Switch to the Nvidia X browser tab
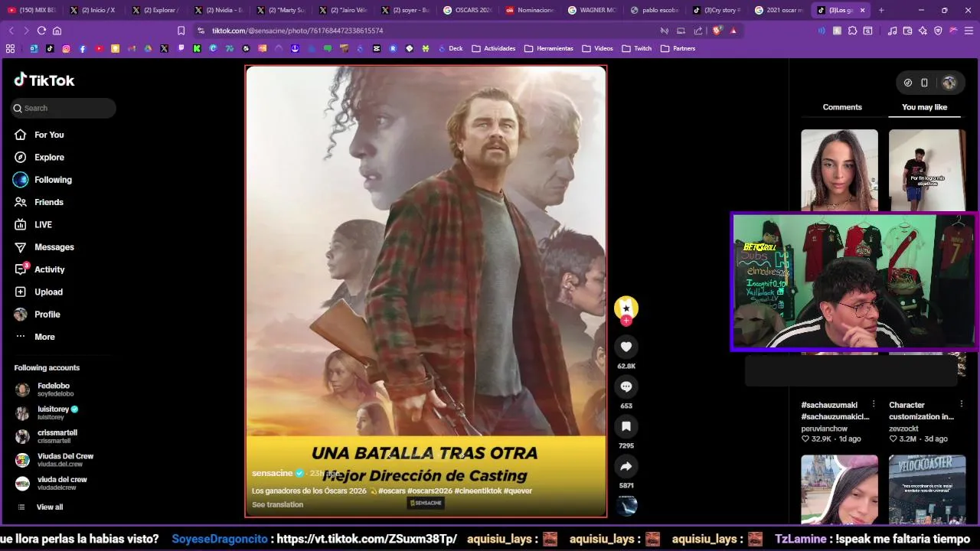Image resolution: width=980 pixels, height=551 pixels. 219,10
